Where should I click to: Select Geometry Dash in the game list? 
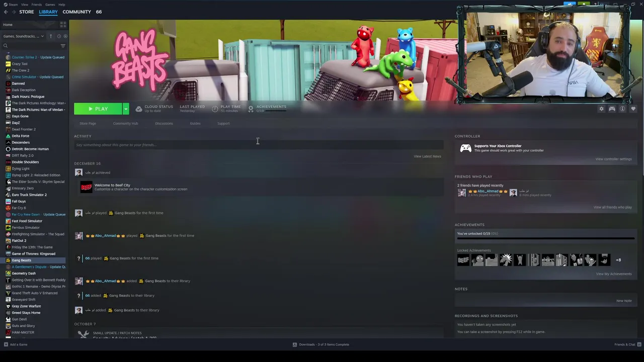24,273
